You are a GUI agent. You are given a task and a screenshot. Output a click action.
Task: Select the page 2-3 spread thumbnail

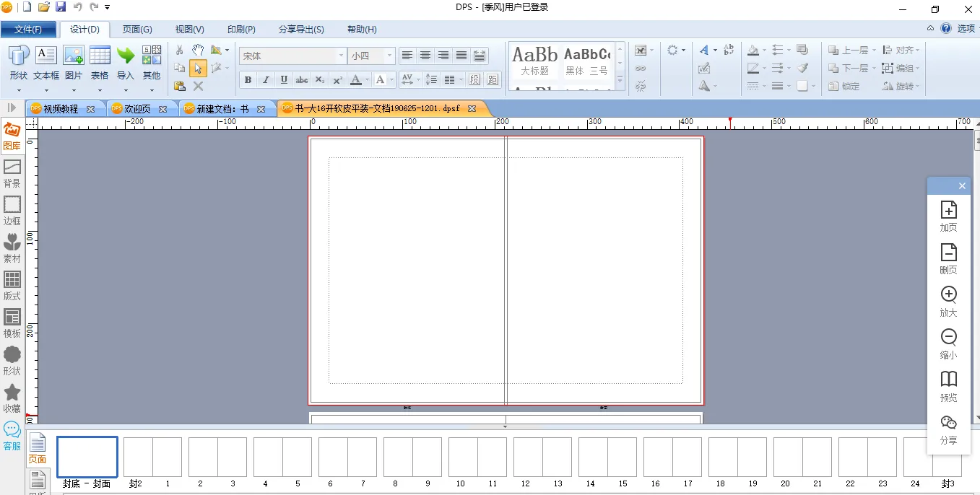[x=217, y=457]
